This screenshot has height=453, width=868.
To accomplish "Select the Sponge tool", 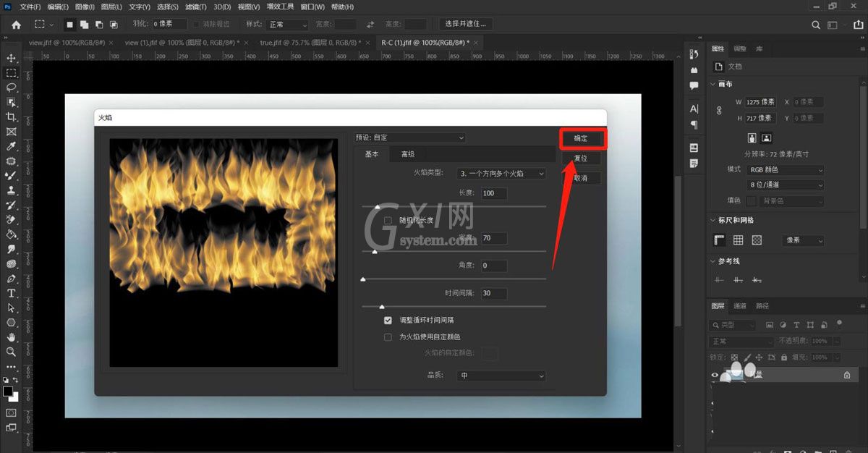I will [x=11, y=264].
